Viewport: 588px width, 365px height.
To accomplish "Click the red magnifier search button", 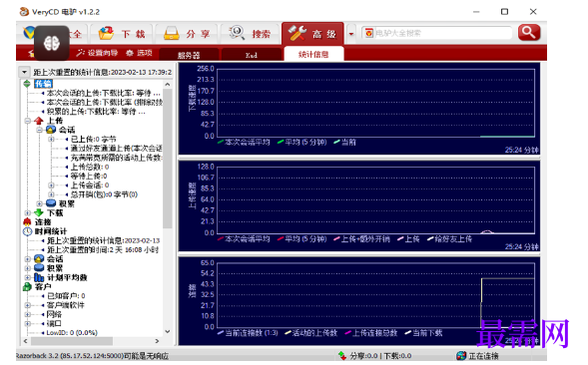I will (529, 33).
